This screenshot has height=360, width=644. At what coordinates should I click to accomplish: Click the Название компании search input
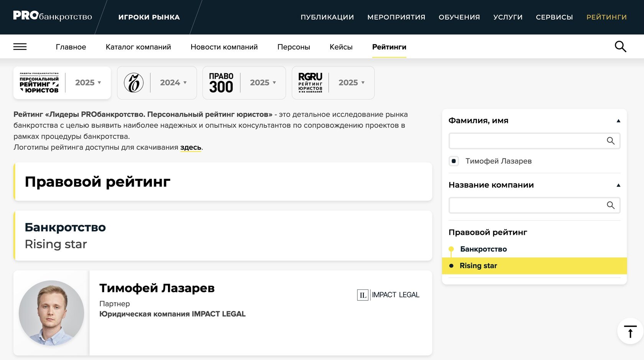(534, 205)
